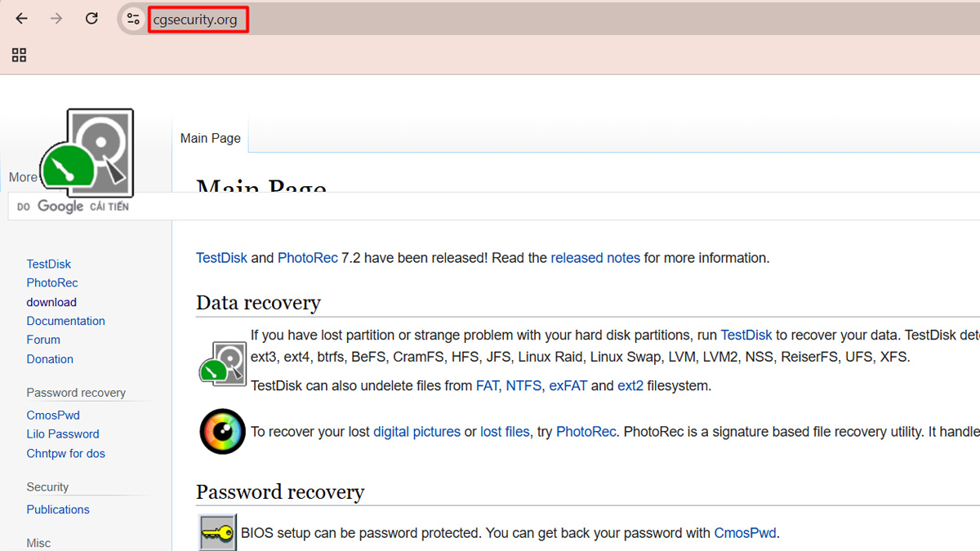This screenshot has height=551, width=980.
Task: Open the digital pictures link
Action: pyautogui.click(x=417, y=432)
